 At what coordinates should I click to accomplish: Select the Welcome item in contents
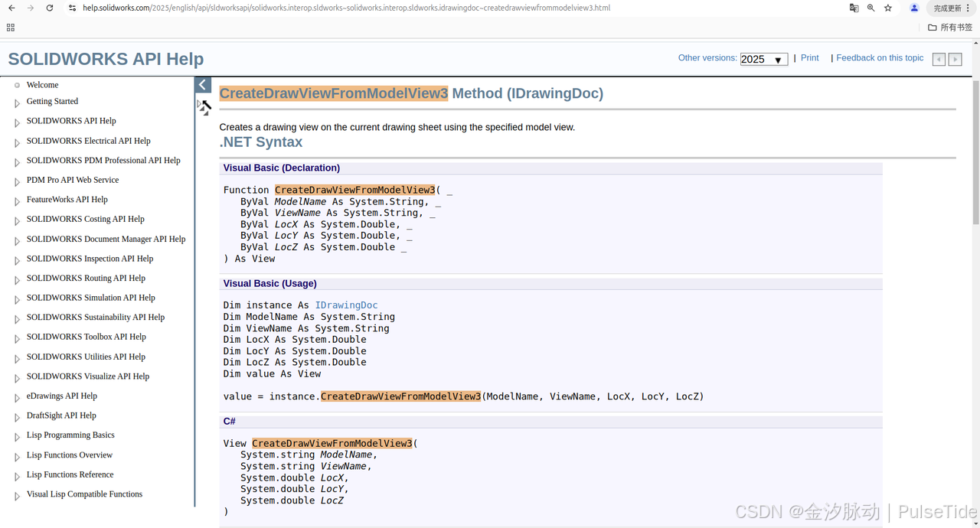[42, 85]
